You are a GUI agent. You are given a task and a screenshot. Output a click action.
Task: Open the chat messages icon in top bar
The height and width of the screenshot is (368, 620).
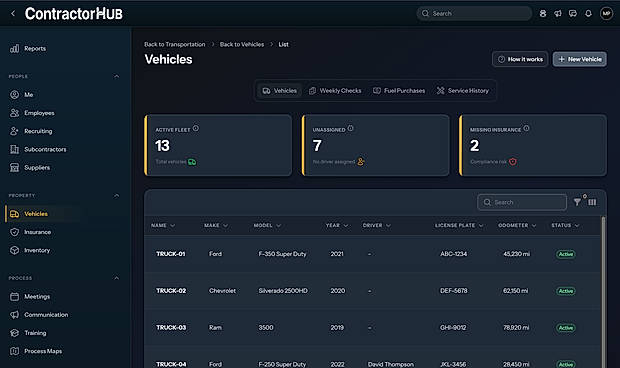pyautogui.click(x=573, y=13)
